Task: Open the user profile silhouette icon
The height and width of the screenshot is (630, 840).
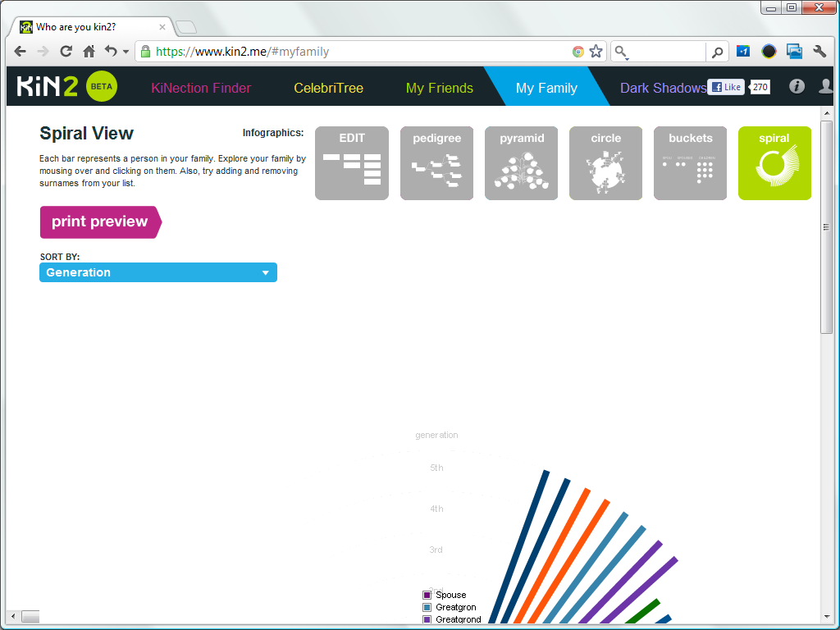Action: [x=826, y=87]
